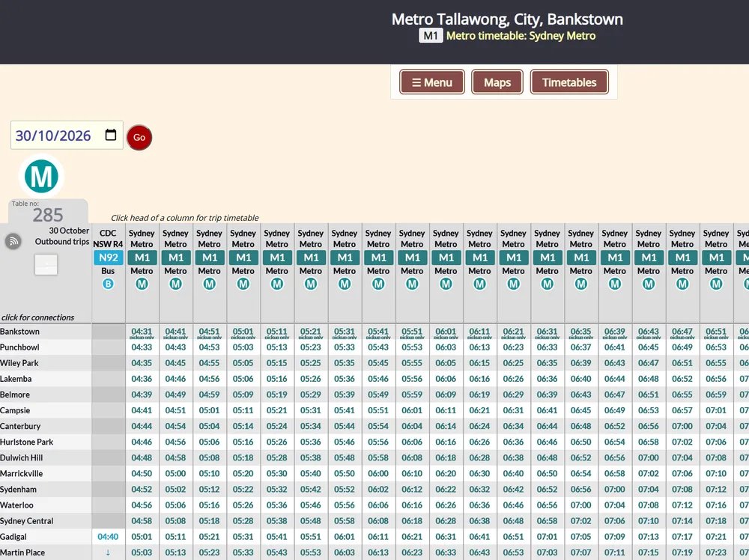The width and height of the screenshot is (749, 560).
Task: Click the RSS feed icon
Action: point(13,242)
